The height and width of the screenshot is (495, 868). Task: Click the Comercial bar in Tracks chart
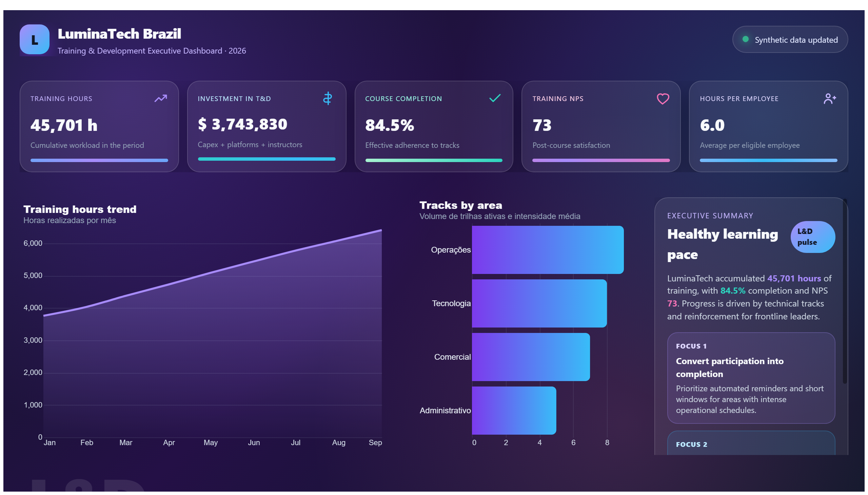click(x=531, y=357)
